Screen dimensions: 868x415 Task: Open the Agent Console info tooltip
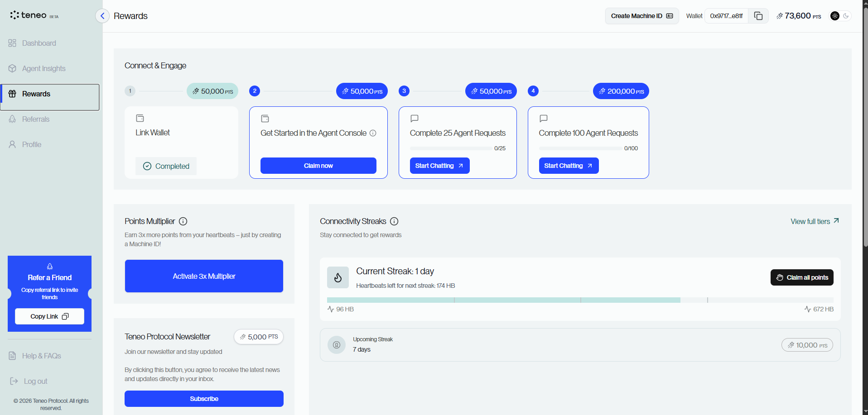click(x=373, y=133)
